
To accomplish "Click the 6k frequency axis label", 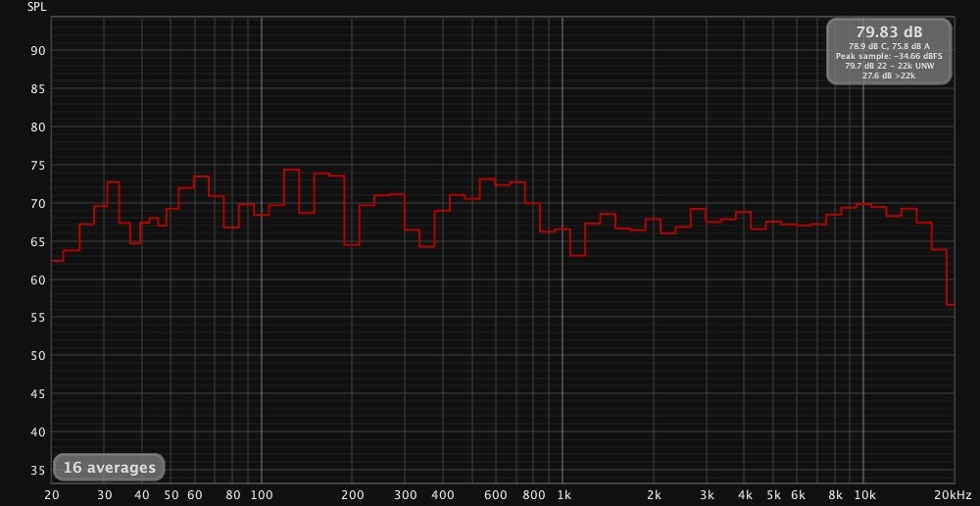I will pos(798,495).
